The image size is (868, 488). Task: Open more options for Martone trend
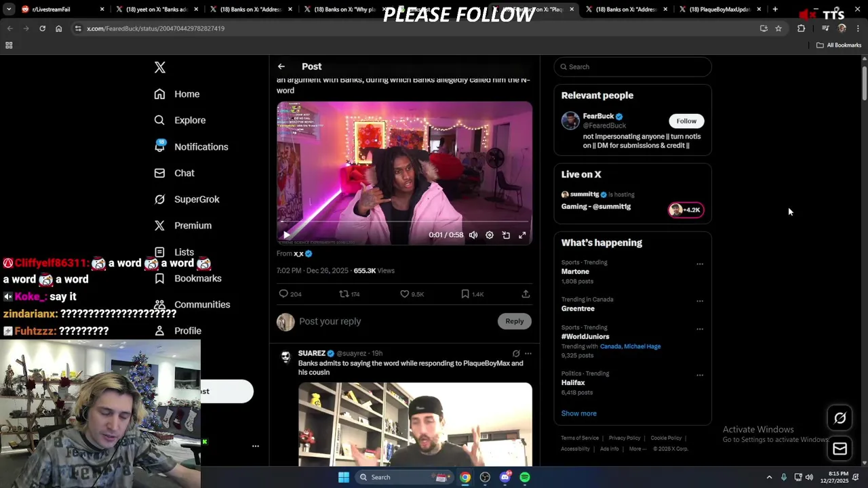tap(700, 264)
